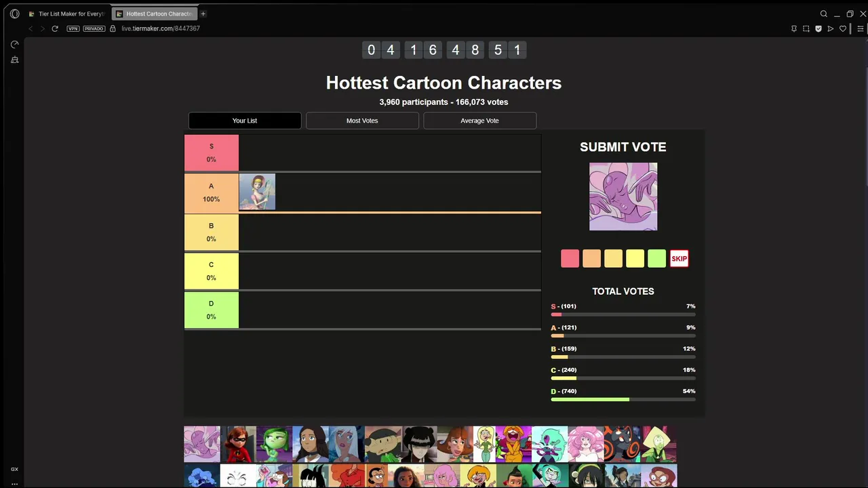Click the A tier 100% label
Screen dimensions: 868x488
point(212,192)
